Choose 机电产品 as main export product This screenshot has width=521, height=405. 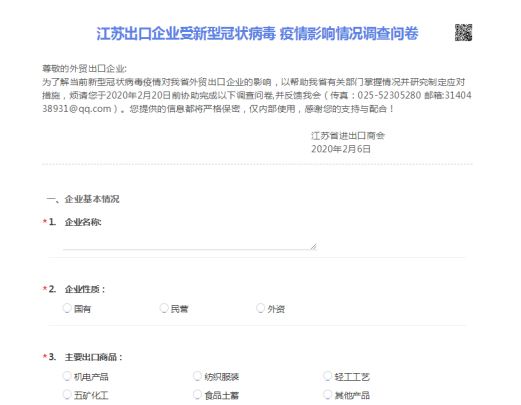tap(67, 376)
